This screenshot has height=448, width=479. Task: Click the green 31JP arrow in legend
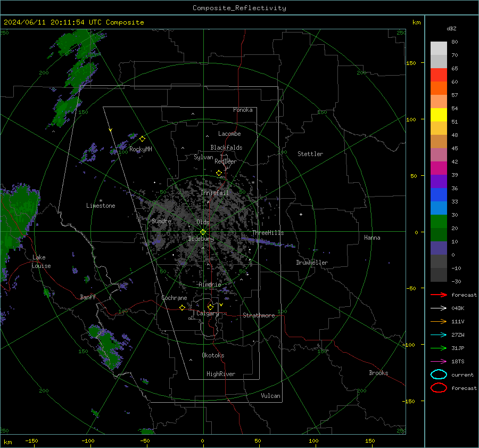(x=439, y=348)
